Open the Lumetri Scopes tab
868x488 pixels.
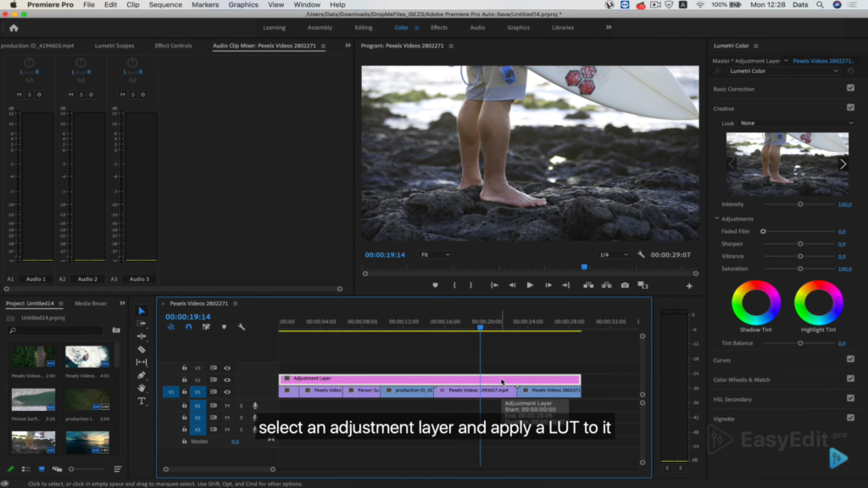tap(114, 46)
